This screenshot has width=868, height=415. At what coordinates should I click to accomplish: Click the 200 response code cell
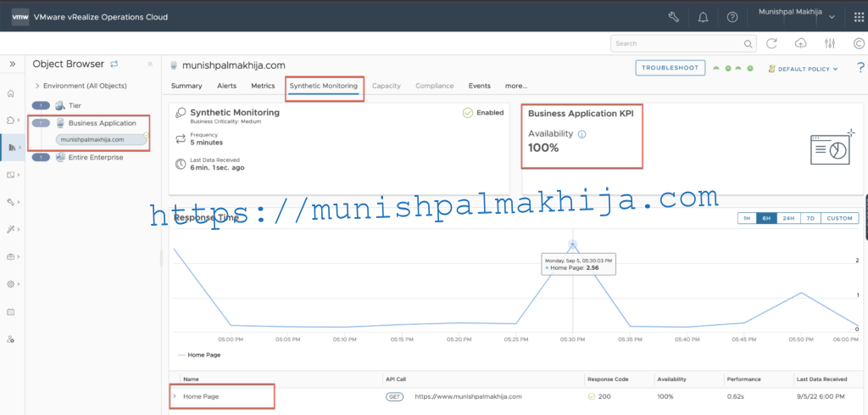(x=601, y=396)
